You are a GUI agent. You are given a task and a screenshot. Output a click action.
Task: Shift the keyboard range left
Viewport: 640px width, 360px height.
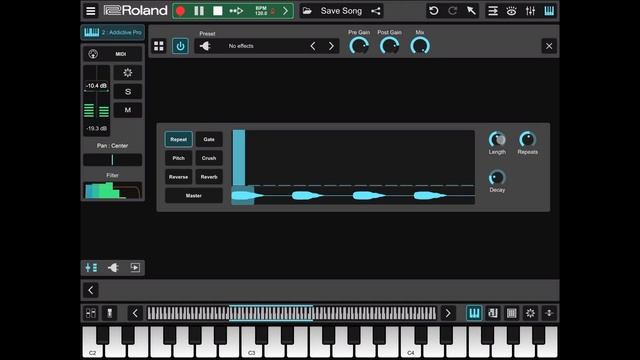(135, 313)
